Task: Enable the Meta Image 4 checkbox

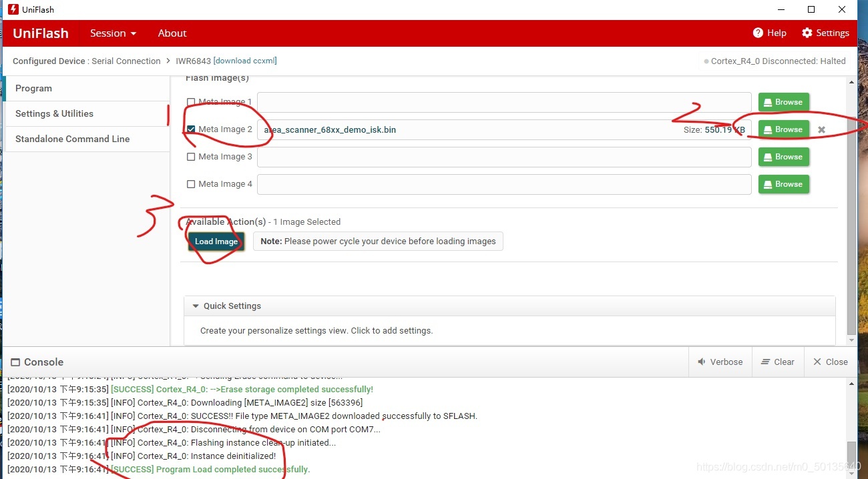Action: [191, 184]
